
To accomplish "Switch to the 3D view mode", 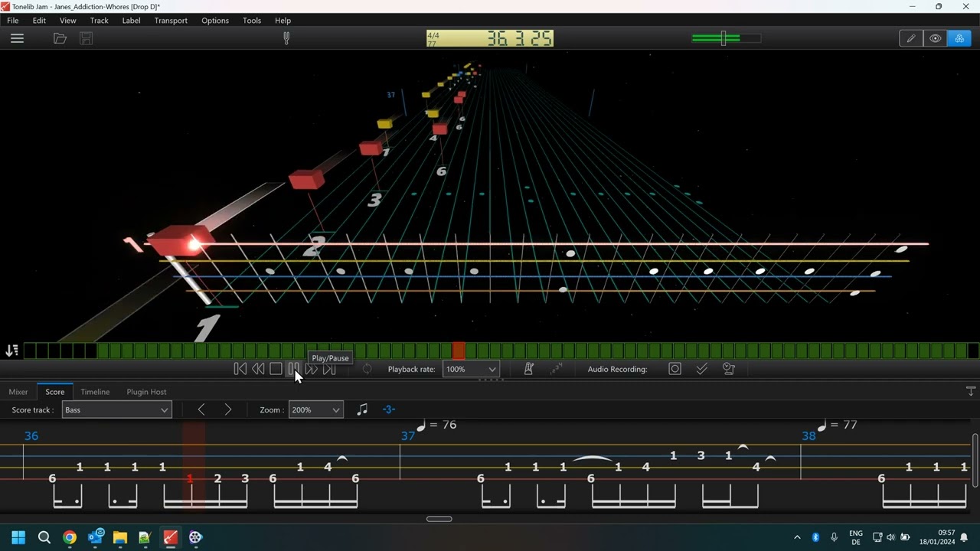I will (959, 38).
